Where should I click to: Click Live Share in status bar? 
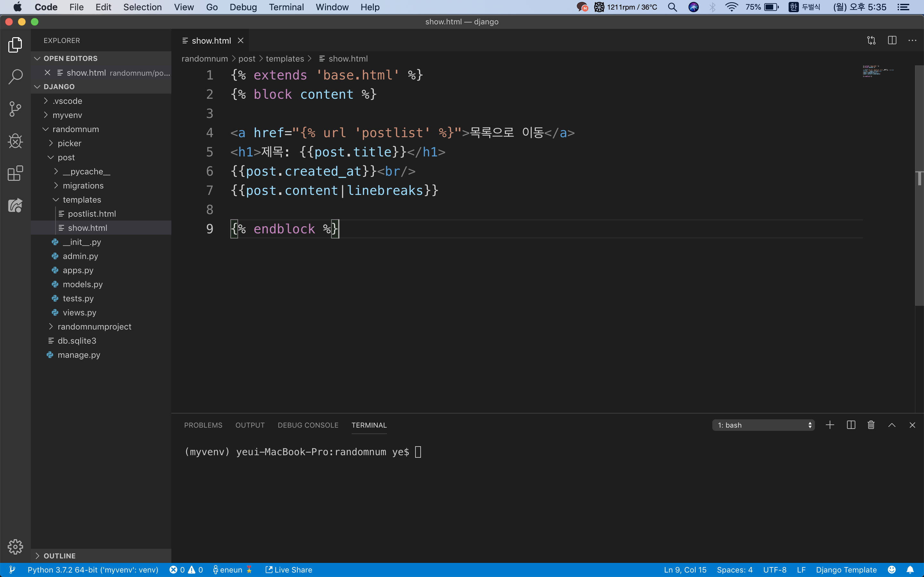pos(289,570)
